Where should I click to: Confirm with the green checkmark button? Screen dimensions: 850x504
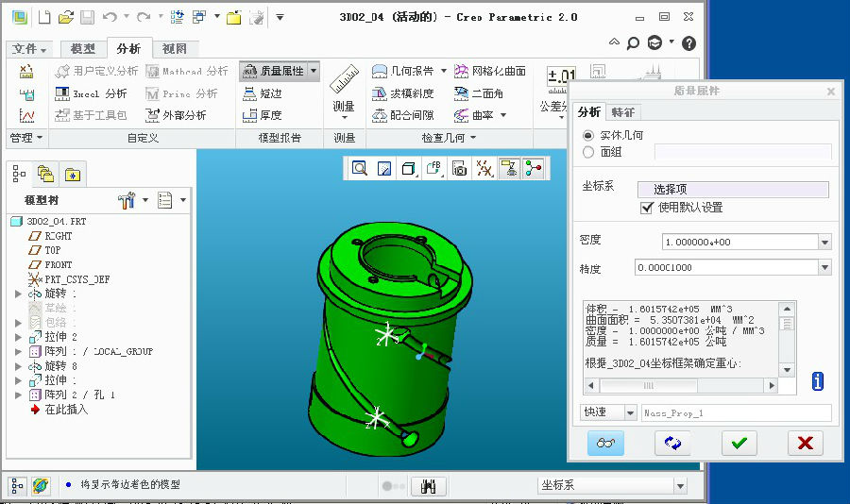pyautogui.click(x=739, y=443)
